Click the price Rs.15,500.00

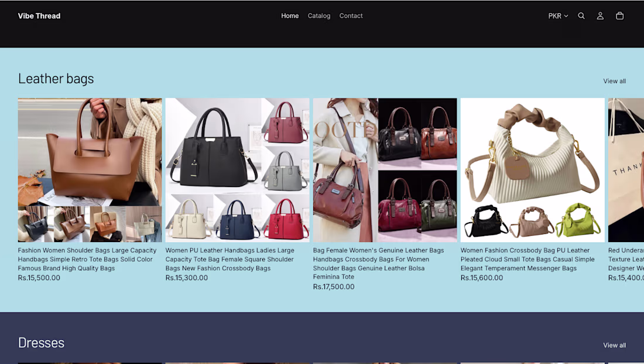tap(39, 278)
